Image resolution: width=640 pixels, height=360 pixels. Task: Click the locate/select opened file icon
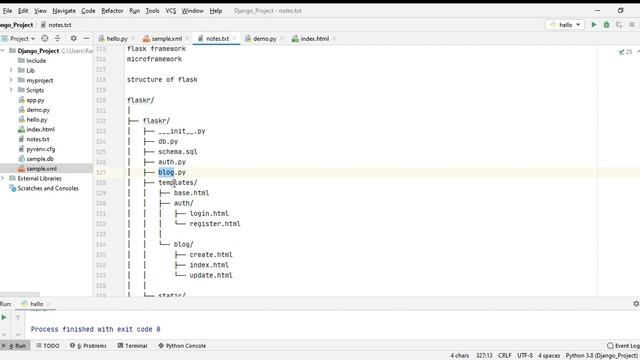pyautogui.click(x=44, y=38)
